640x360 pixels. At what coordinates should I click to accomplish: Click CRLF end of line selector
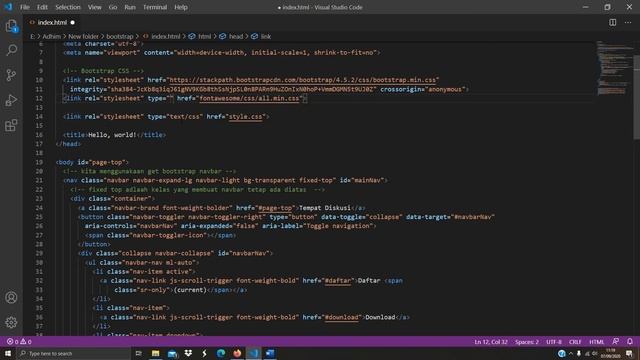coord(575,342)
